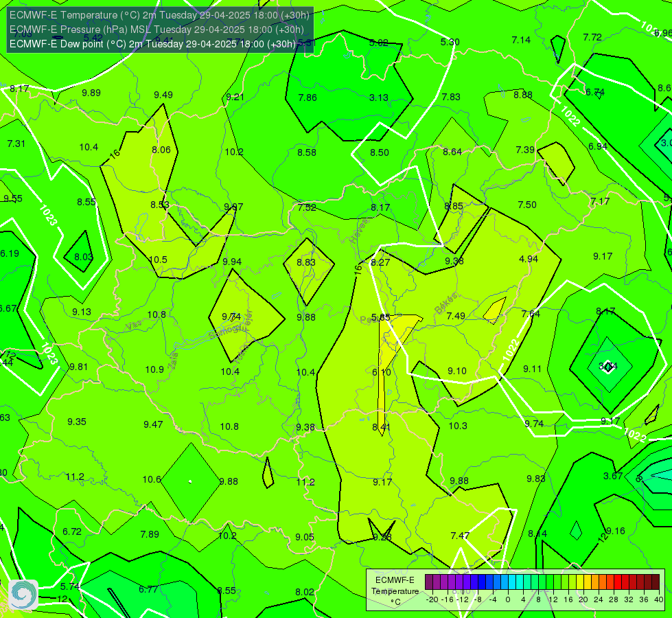Click the dew point value 9.11
This screenshot has height=618, width=672.
pos(532,369)
